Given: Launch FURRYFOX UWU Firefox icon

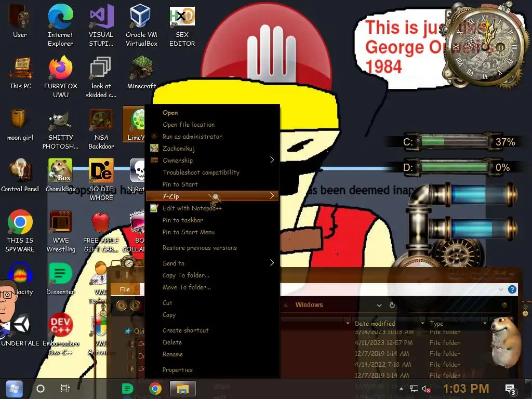Looking at the screenshot, I should click(x=60, y=77).
